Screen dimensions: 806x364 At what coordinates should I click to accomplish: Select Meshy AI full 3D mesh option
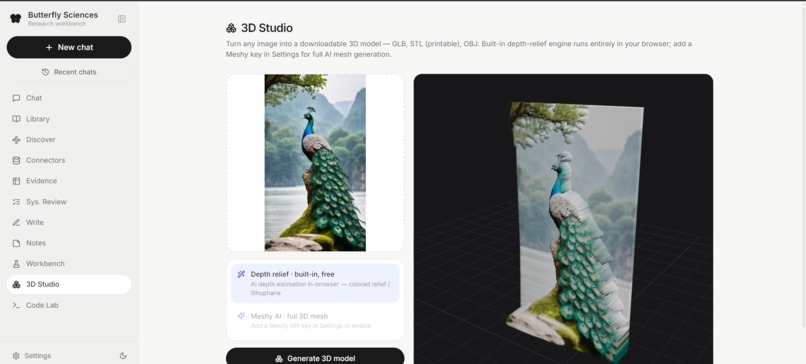(315, 320)
